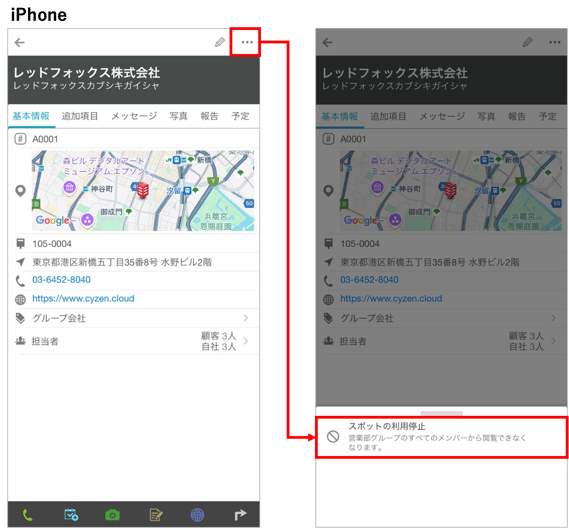Open the 写真 tab on left phone
Viewport: 569px width, 528px height.
coord(179,116)
